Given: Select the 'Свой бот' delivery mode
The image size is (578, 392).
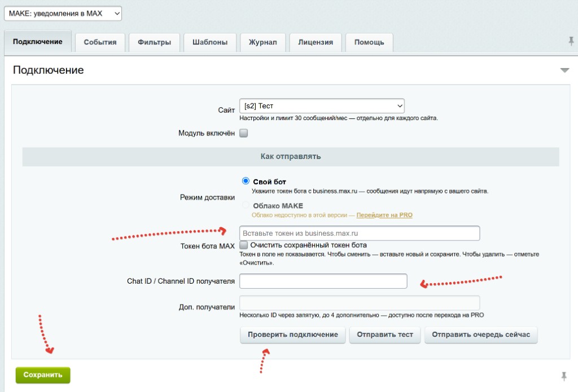Looking at the screenshot, I should click(246, 181).
